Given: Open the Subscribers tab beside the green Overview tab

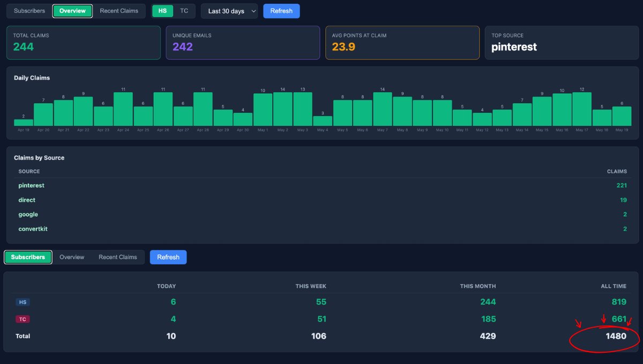Looking at the screenshot, I should tap(29, 11).
